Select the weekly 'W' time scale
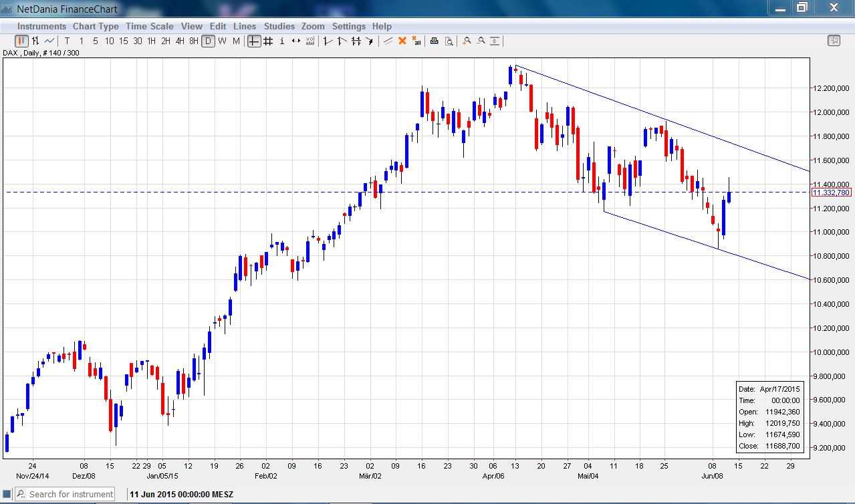This screenshot has width=855, height=504. tap(222, 41)
